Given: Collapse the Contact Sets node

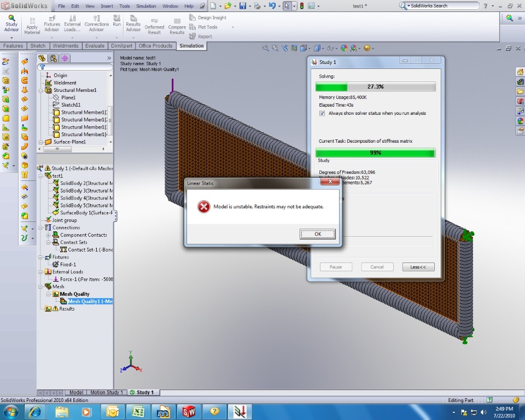Looking at the screenshot, I should pyautogui.click(x=48, y=242).
